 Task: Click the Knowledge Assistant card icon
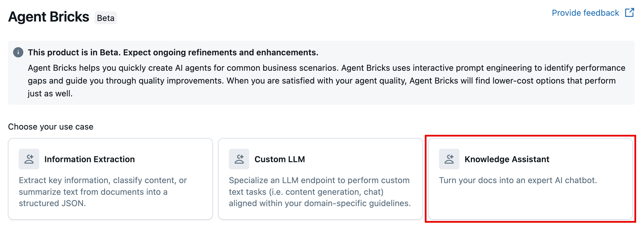pyautogui.click(x=449, y=159)
